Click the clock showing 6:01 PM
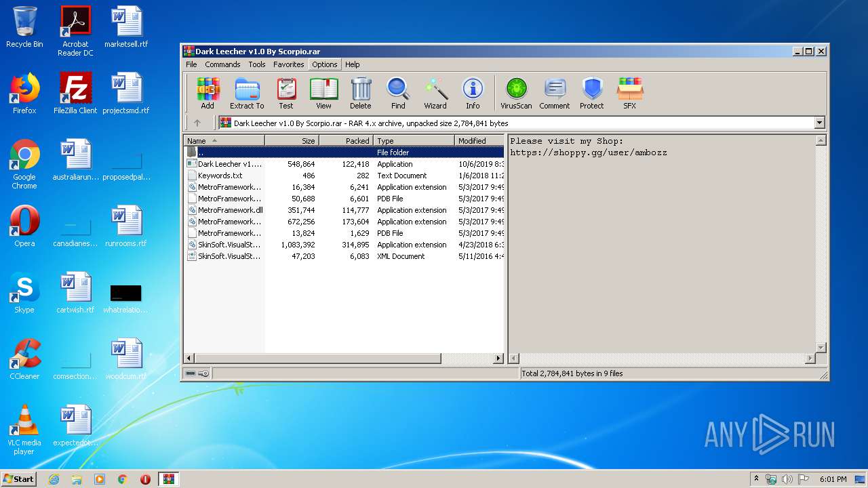 click(x=833, y=479)
